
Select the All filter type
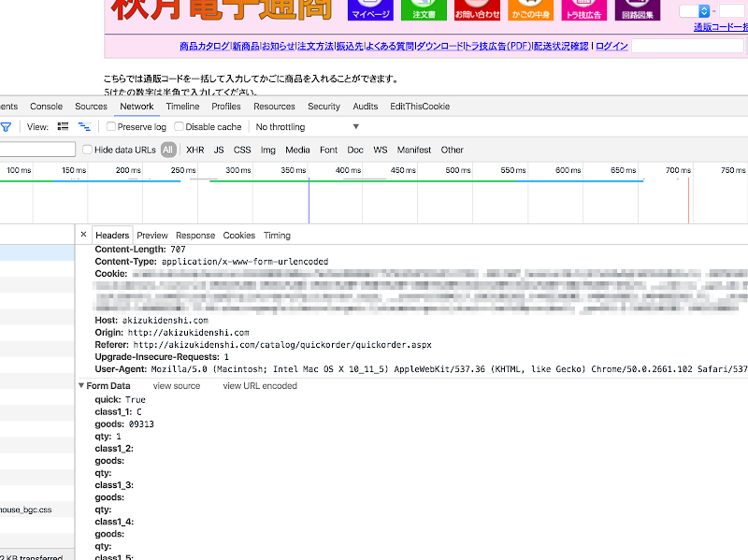coord(168,150)
